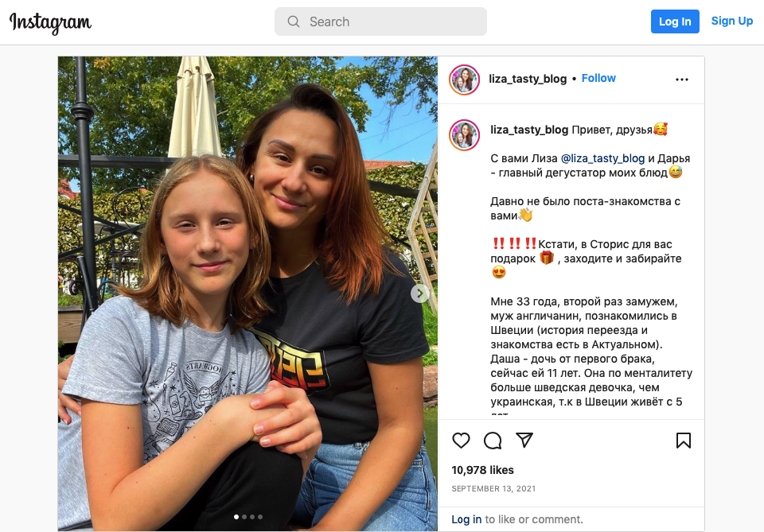Screen dimensions: 764x532
Task: Click the heart like icon
Action: [x=461, y=441]
